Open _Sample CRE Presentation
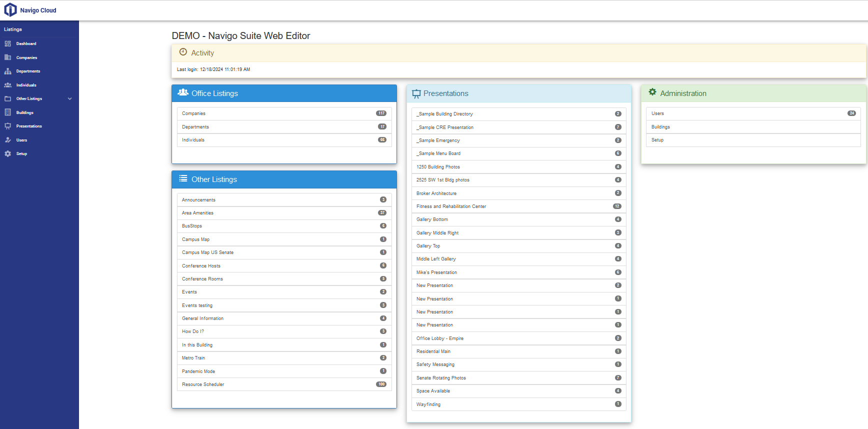 pyautogui.click(x=519, y=127)
